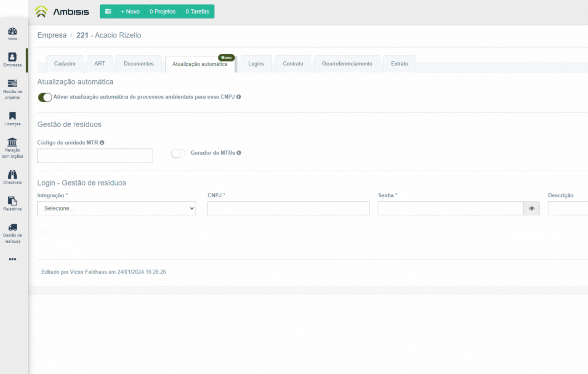This screenshot has width=588, height=374.
Task: Enable the Gerador de MTRs switch
Action: (178, 153)
